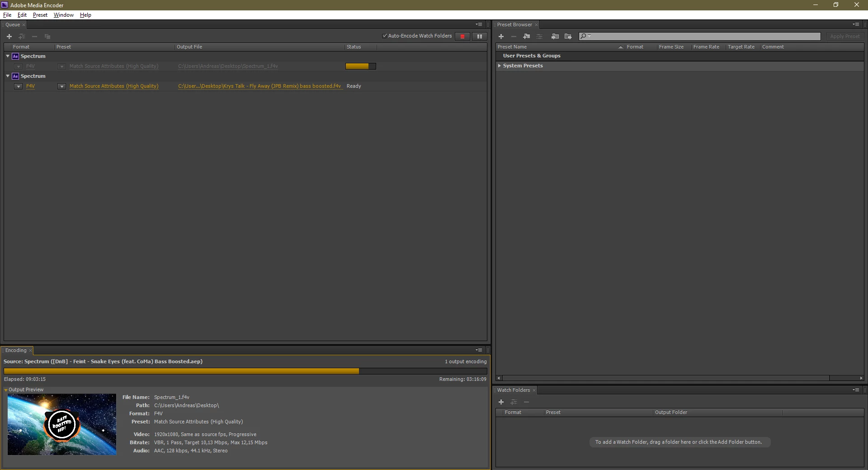Click the Format column header in Queue
Image resolution: width=868 pixels, height=470 pixels.
click(21, 47)
